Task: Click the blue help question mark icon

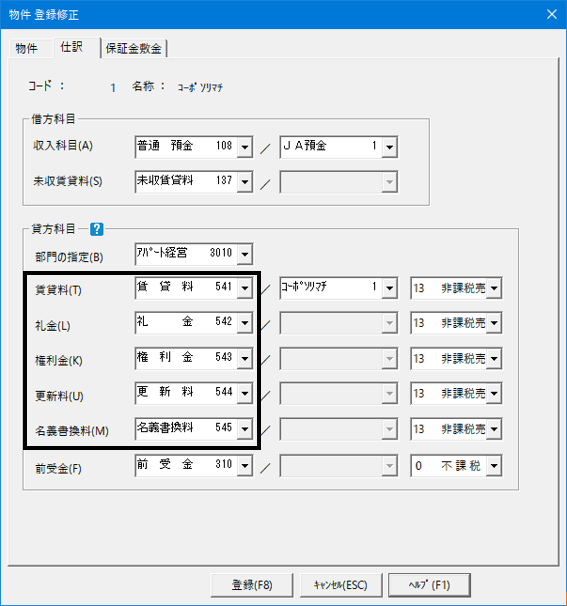Action: tap(97, 229)
